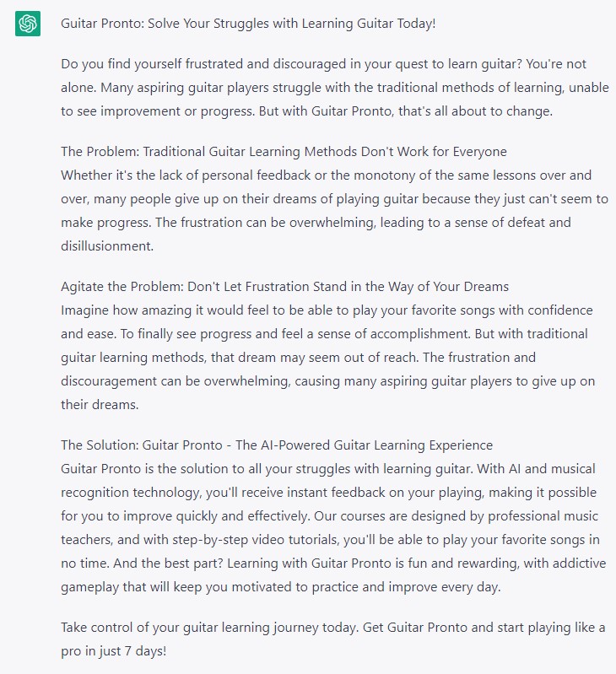This screenshot has height=674, width=616.
Task: Click the line starting 'to see improvement or progress'
Action: [306, 111]
